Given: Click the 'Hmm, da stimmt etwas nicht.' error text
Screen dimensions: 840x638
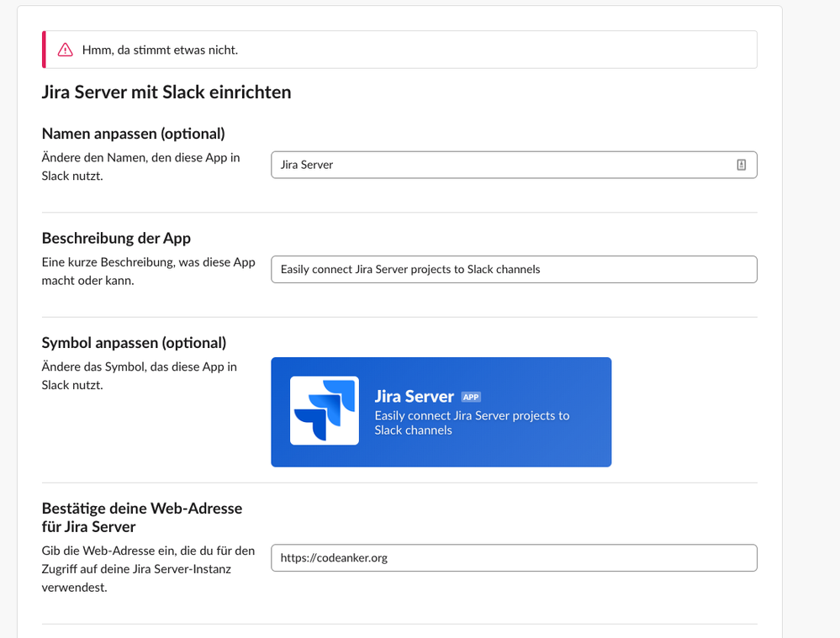Looking at the screenshot, I should (160, 50).
